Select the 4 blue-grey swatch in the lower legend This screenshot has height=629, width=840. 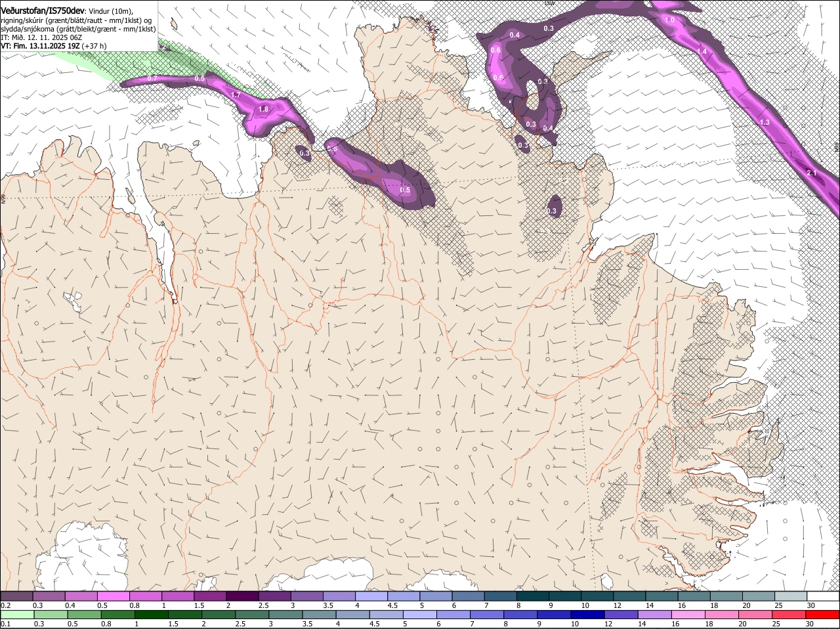352,615
